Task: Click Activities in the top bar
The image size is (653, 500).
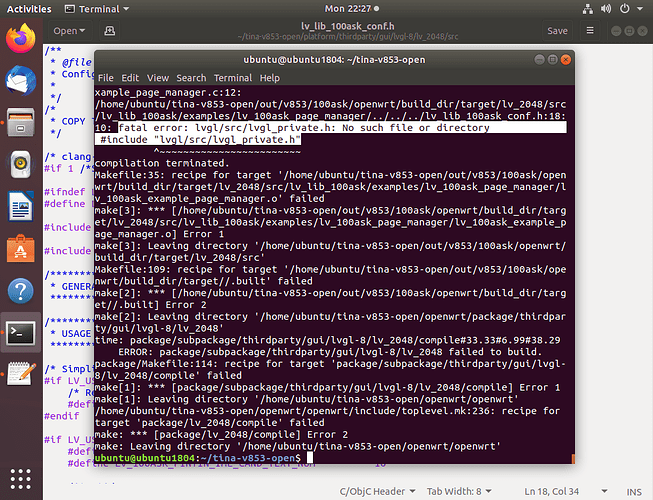Action: [29, 9]
